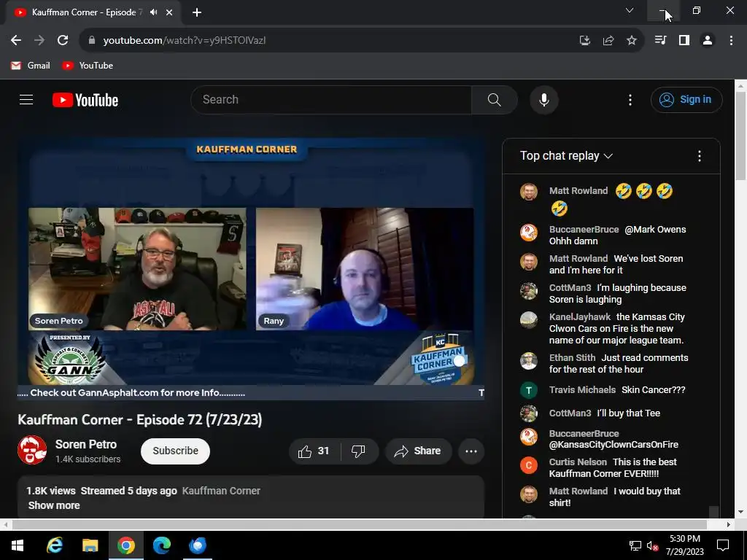
Task: Click the video player to pause
Action: tap(251, 268)
